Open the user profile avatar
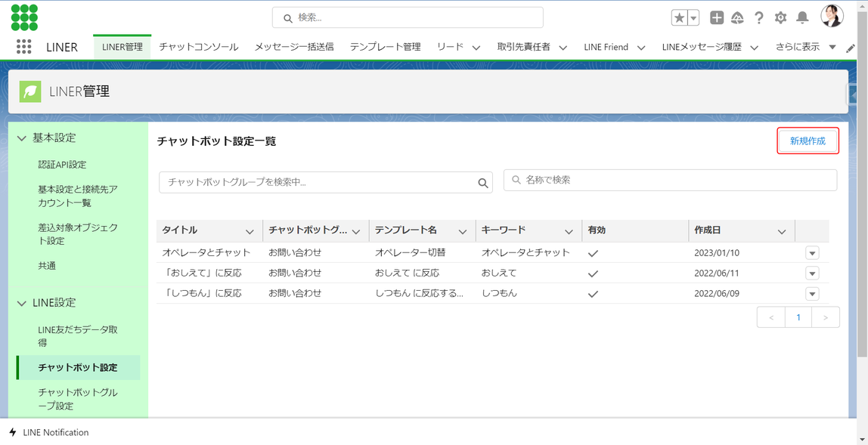This screenshot has width=868, height=445. pos(832,17)
